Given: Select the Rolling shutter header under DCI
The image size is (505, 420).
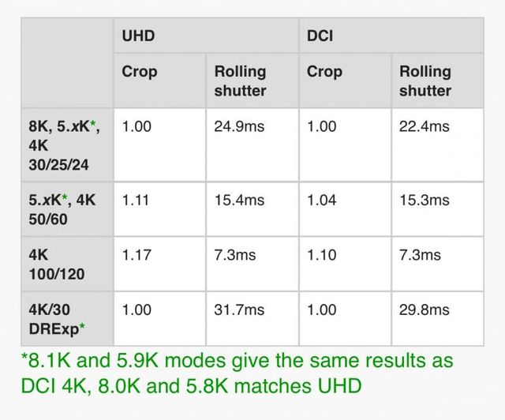Looking at the screenshot, I should point(425,81).
